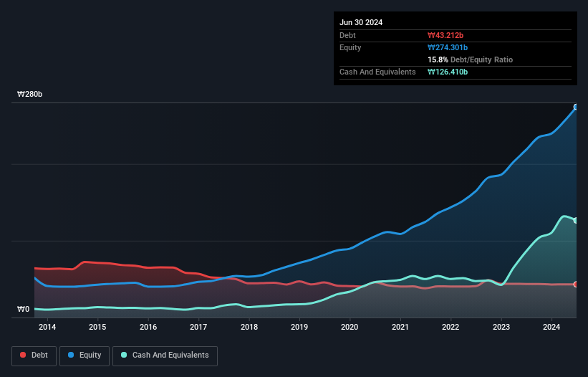Screen dimensions: 588x377
Task: Click the Debt label in tooltip
Action: (x=347, y=35)
